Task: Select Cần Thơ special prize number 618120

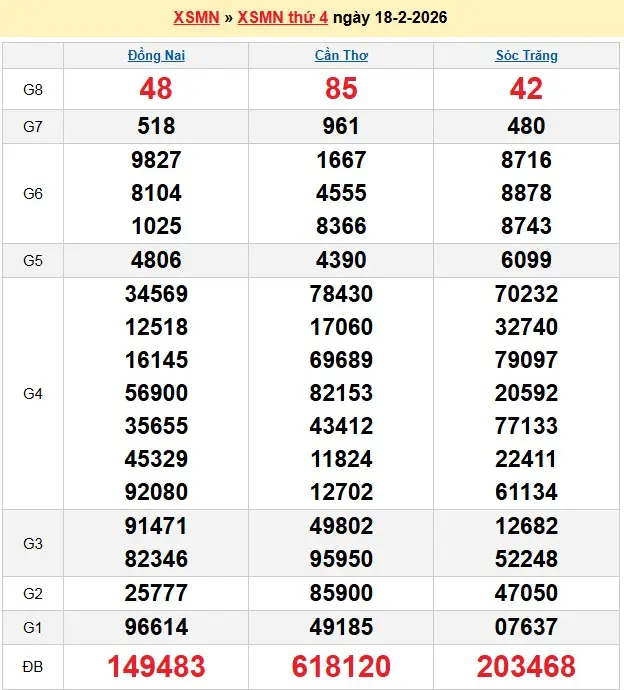Action: click(341, 666)
